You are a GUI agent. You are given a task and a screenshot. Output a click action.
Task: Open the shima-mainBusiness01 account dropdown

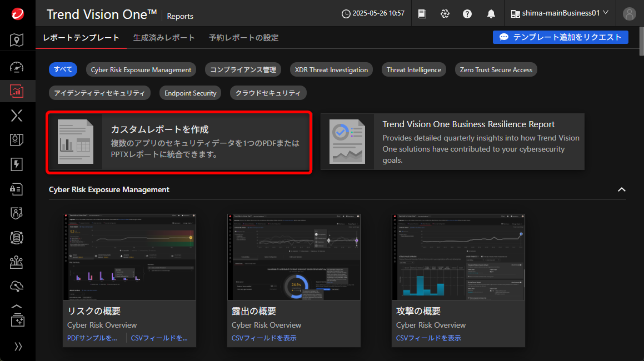tap(560, 13)
